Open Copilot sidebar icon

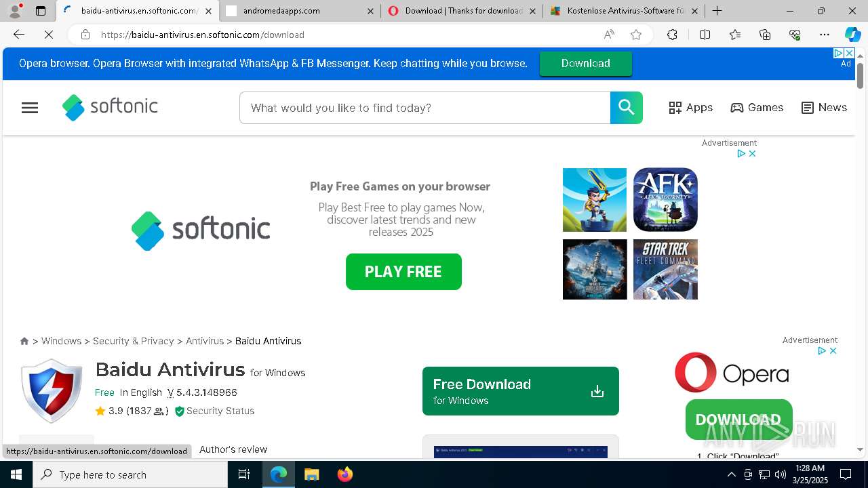coord(852,35)
